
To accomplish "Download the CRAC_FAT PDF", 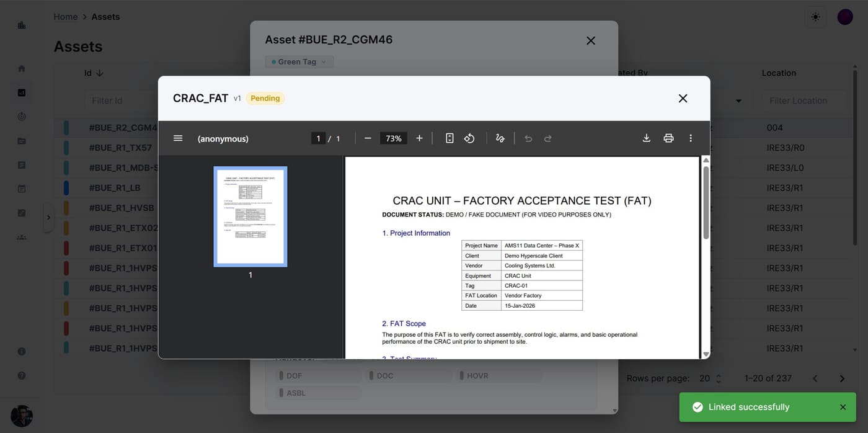I will (x=646, y=138).
